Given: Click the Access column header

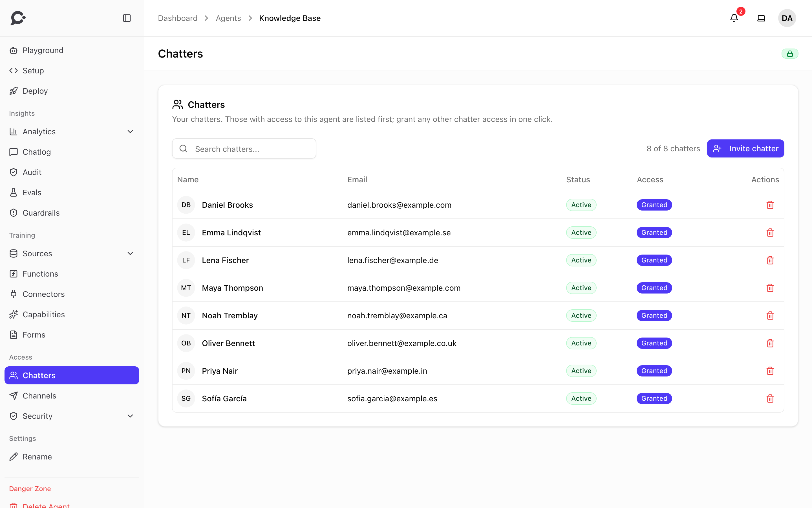Looking at the screenshot, I should (x=650, y=179).
